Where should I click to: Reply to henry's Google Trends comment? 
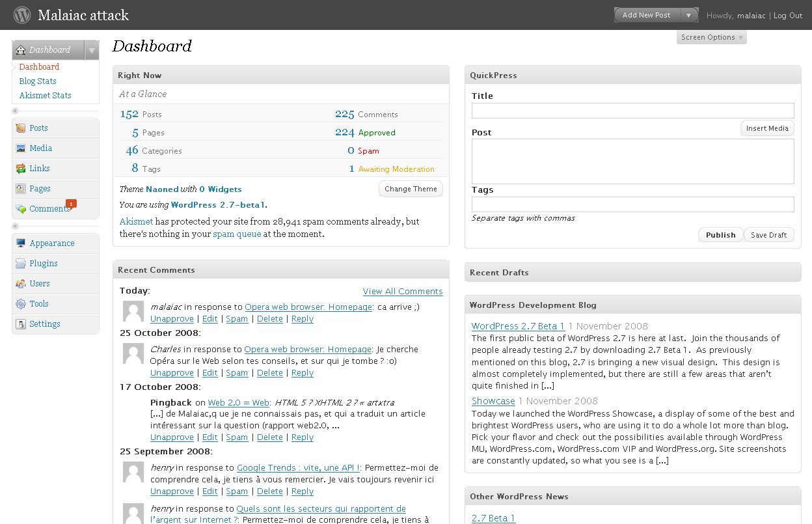[303, 491]
